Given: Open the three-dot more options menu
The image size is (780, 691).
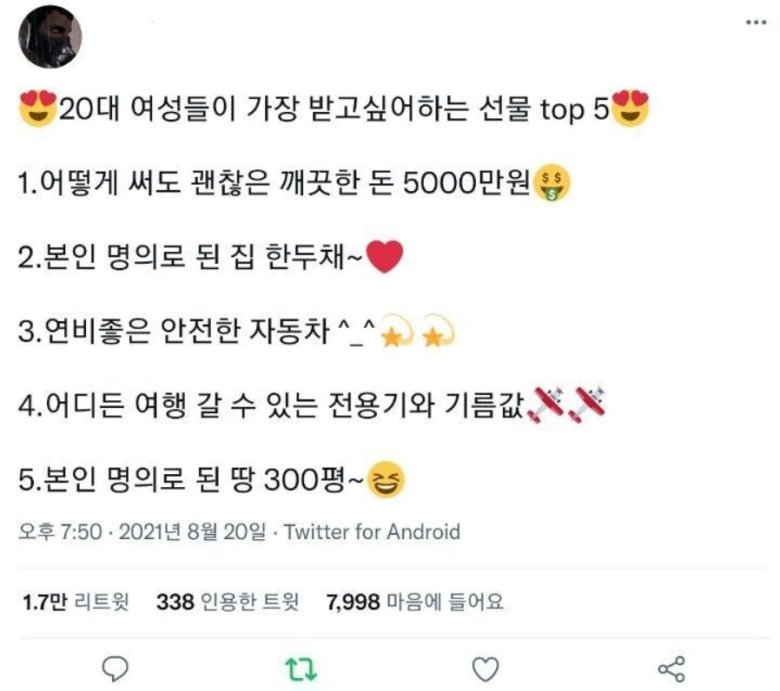Looking at the screenshot, I should (756, 22).
